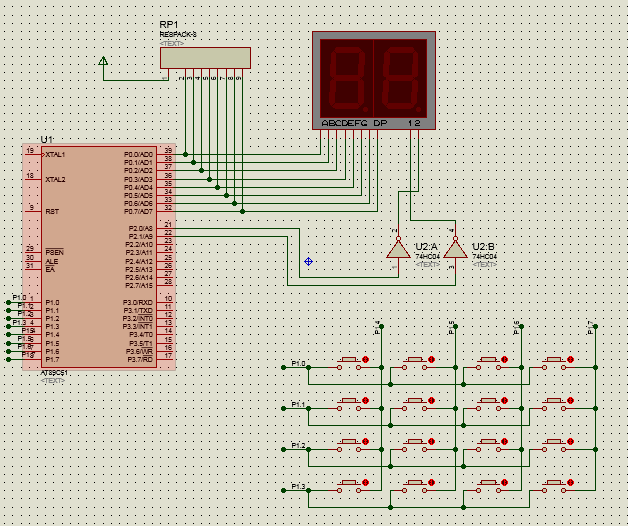Image resolution: width=628 pixels, height=526 pixels.
Task: Click the P3.1/TXD pin label
Action: coord(138,310)
